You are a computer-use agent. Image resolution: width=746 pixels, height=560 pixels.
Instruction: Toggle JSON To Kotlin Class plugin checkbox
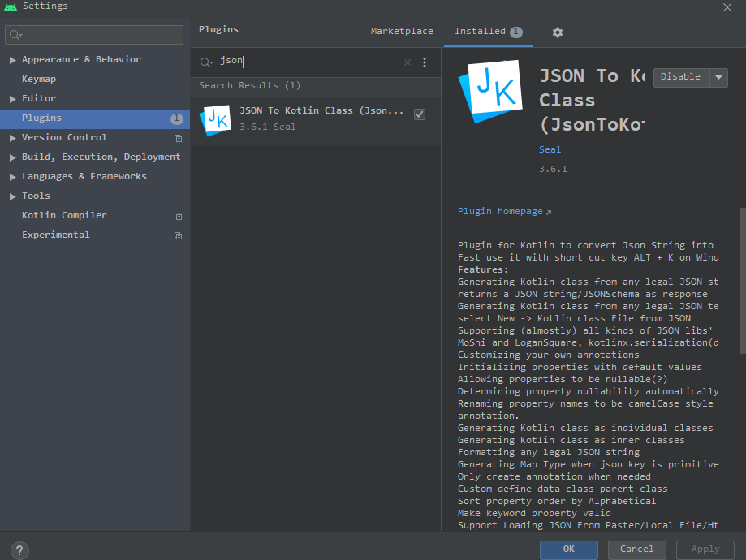pos(420,114)
